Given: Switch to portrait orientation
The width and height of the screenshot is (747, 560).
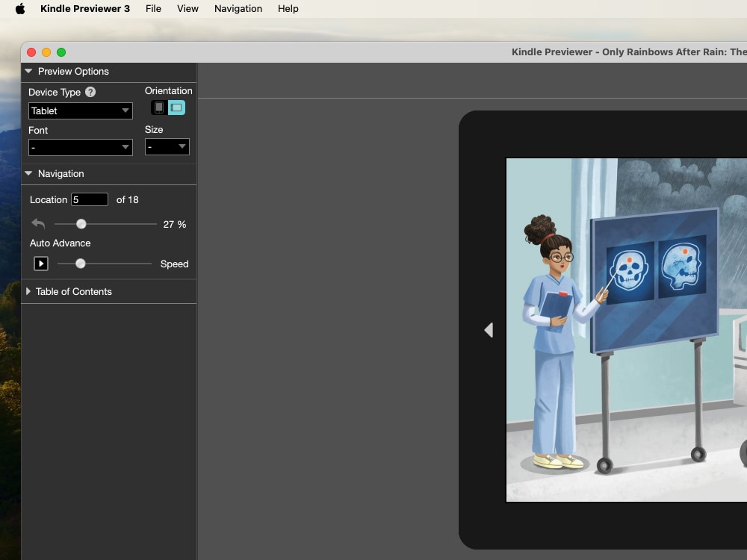Looking at the screenshot, I should pos(159,108).
